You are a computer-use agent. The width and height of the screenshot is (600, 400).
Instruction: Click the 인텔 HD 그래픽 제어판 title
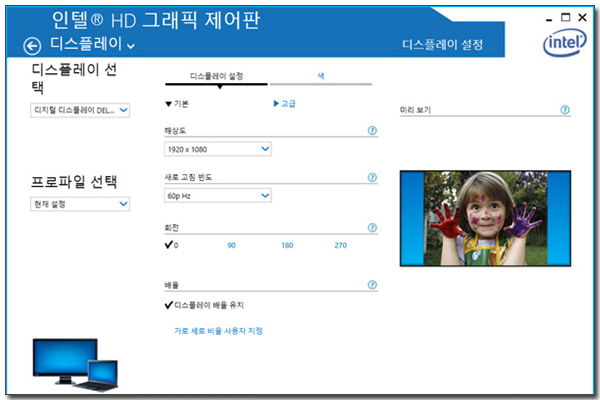(x=156, y=20)
